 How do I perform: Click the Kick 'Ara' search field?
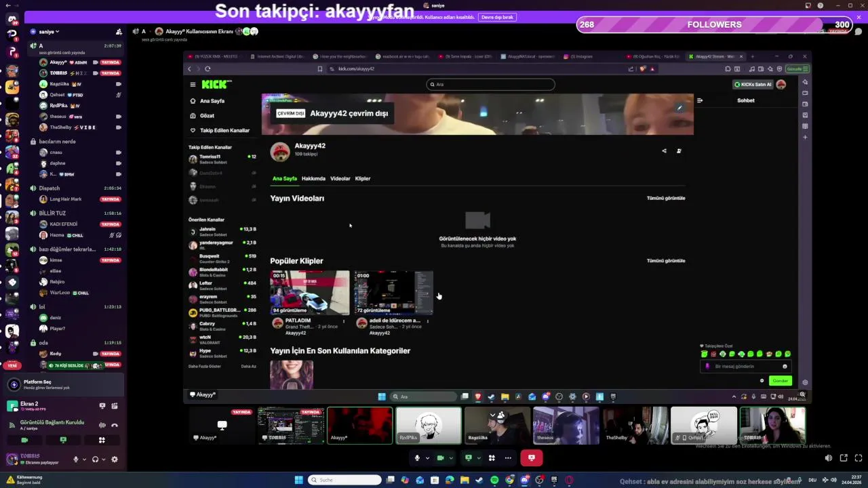tap(491, 85)
